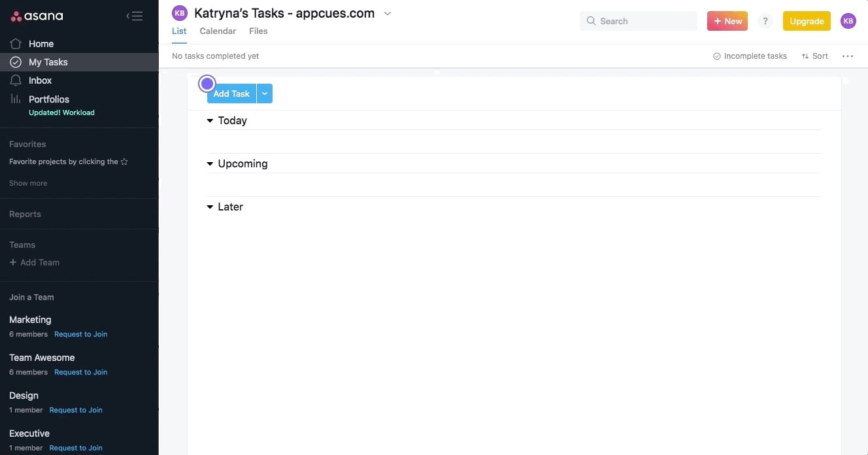Open the KB profile avatar in top right
Image resolution: width=868 pixels, height=455 pixels.
pyautogui.click(x=848, y=21)
